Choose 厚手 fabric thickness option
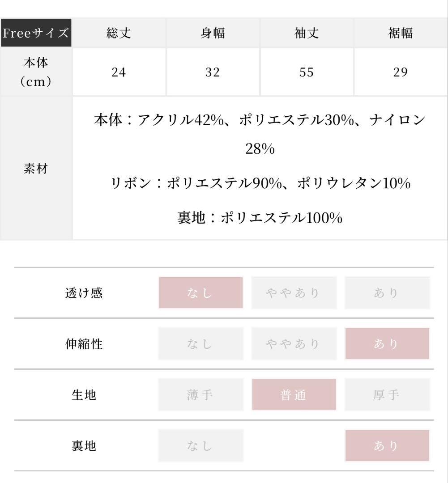The width and height of the screenshot is (448, 483). pyautogui.click(x=387, y=395)
